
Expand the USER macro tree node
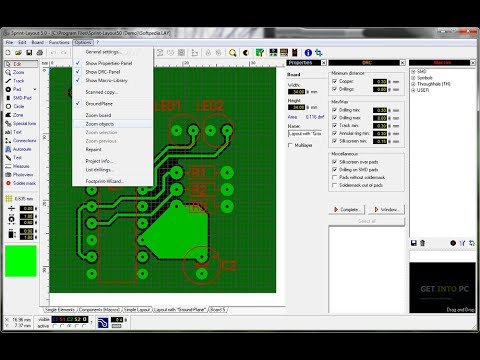tap(413, 90)
